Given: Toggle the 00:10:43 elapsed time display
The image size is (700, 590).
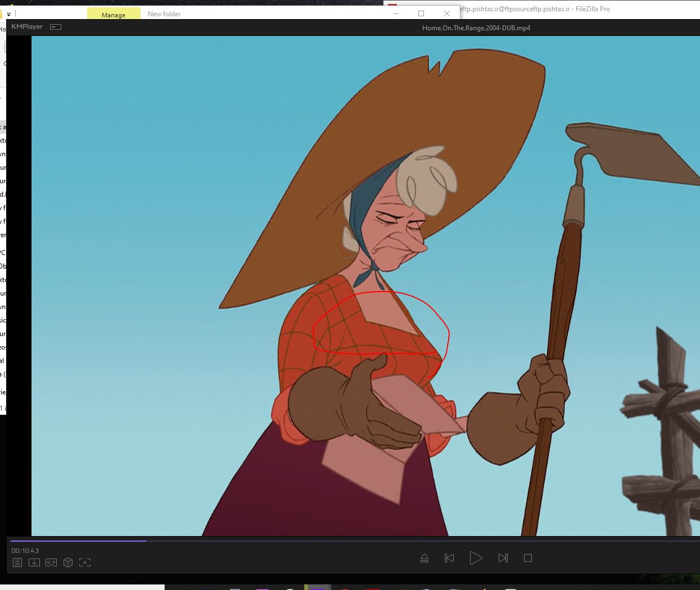Looking at the screenshot, I should click(25, 551).
